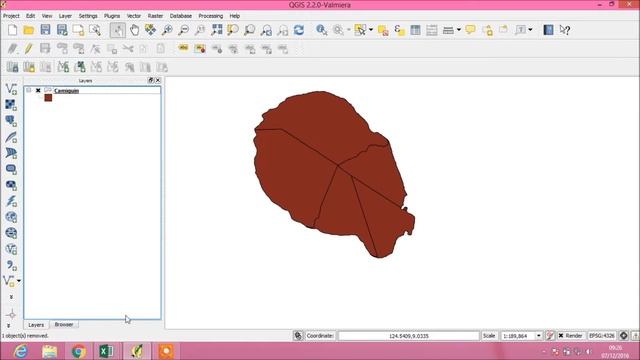The height and width of the screenshot is (360, 640).
Task: Open the Processing menu
Action: point(211,16)
